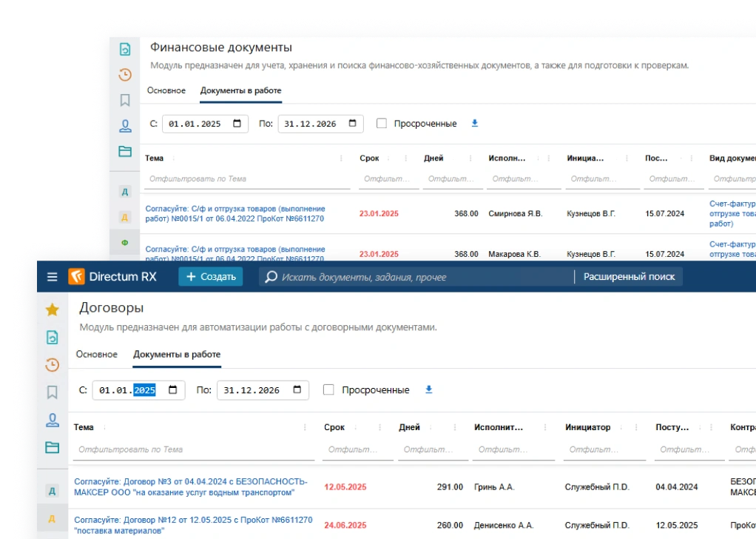The image size is (756, 539).
Task: Switch to Основное tab in Договоры
Action: pos(96,354)
